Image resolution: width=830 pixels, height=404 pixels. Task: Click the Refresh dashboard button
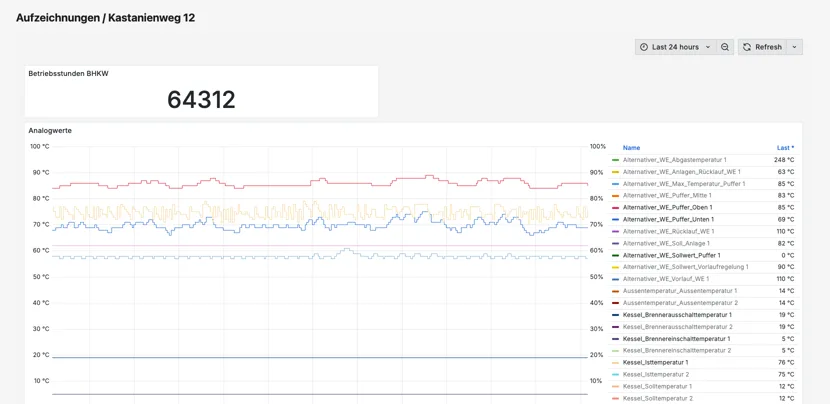pos(762,47)
